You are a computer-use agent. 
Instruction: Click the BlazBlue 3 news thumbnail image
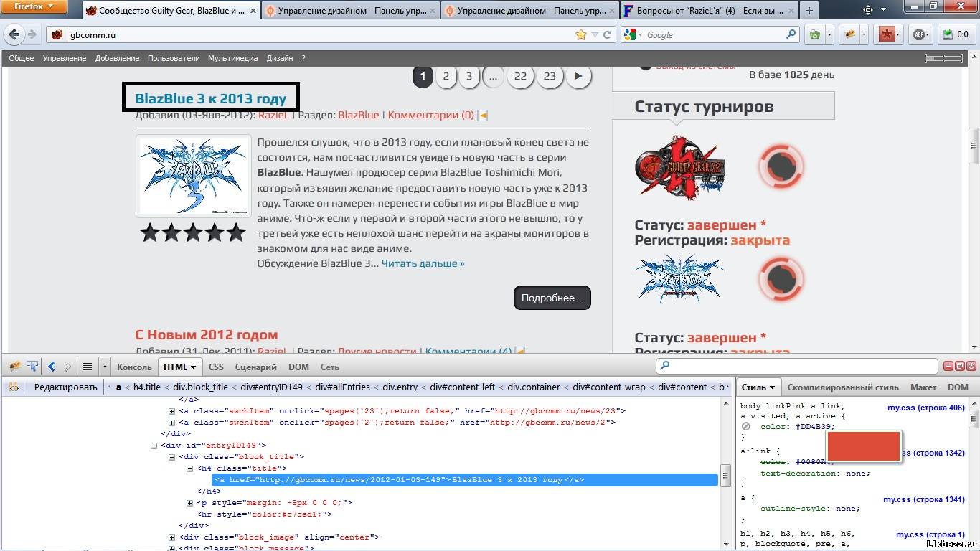(x=194, y=176)
